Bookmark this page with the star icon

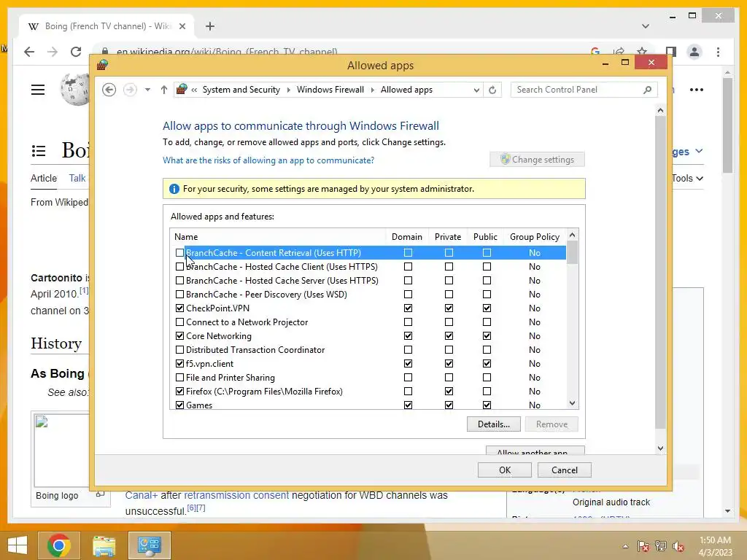point(642,52)
